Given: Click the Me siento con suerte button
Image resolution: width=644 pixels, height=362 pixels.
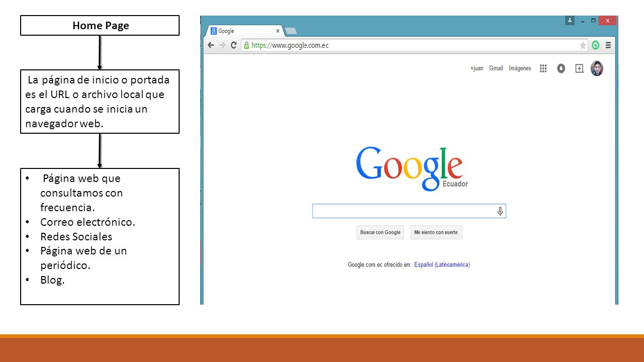Looking at the screenshot, I should (436, 232).
